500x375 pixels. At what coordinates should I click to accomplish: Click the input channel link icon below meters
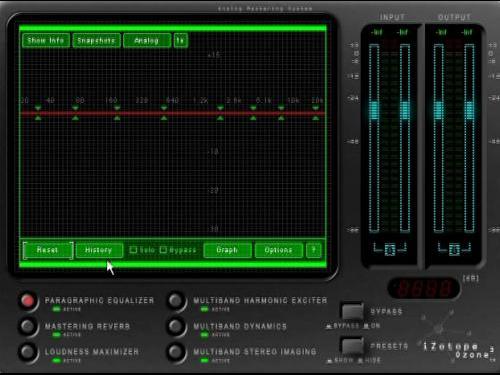[x=390, y=249]
